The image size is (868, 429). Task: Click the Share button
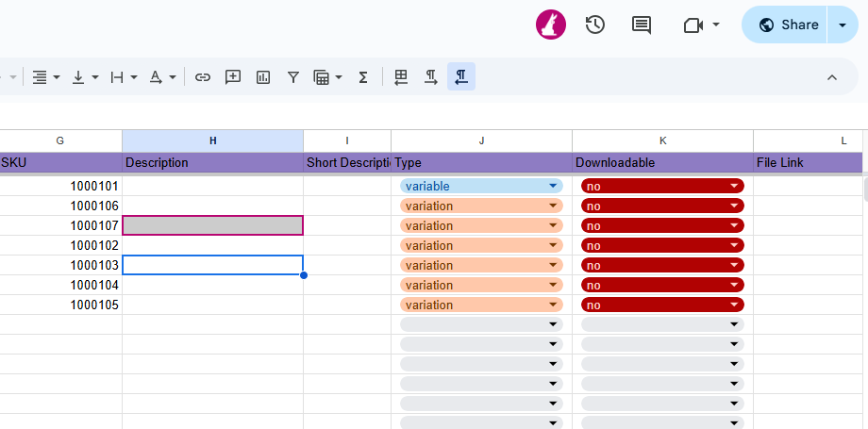click(x=785, y=25)
